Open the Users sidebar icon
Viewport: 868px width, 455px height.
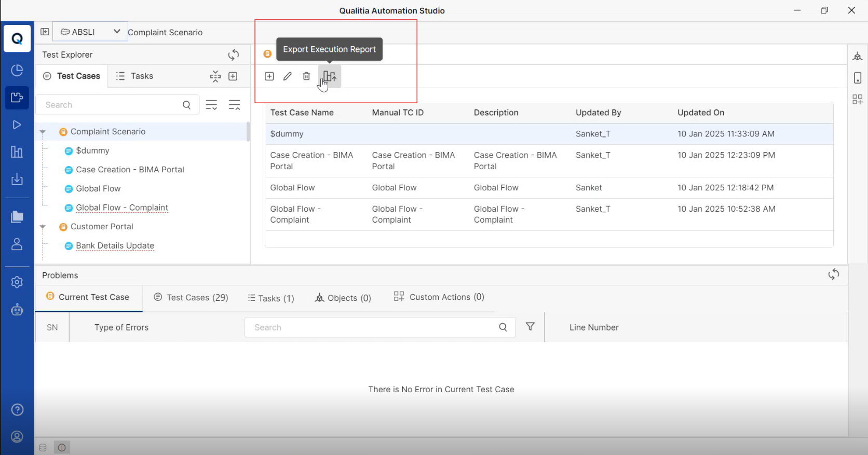17,244
